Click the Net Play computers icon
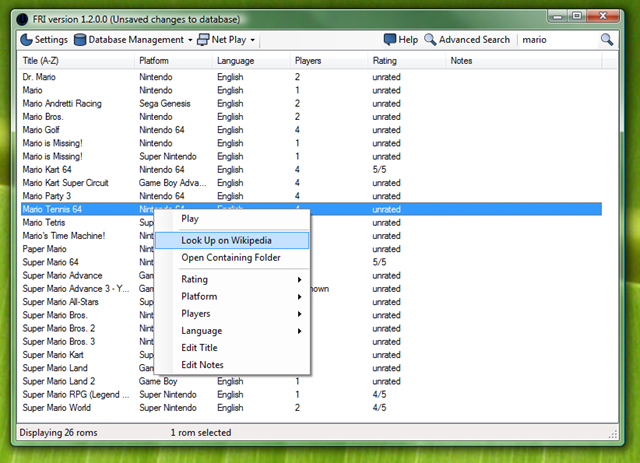Viewport: 640px width, 463px height. tap(203, 40)
